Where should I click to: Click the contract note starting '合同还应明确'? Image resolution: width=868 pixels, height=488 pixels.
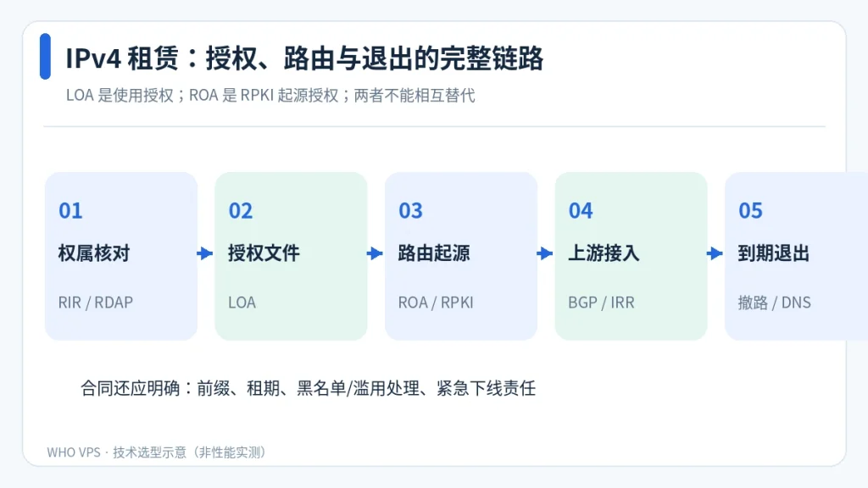tap(308, 388)
